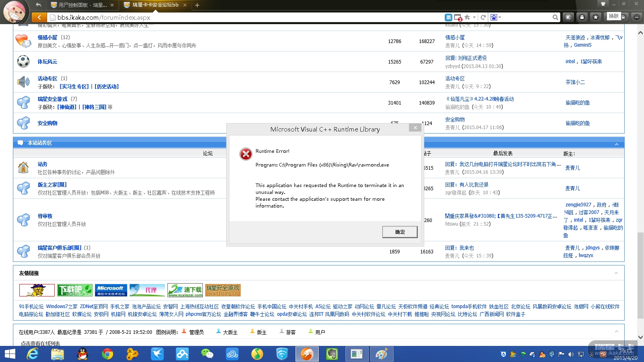This screenshot has height=362, width=644.
Task: Switch to the 用户控制面板 tab
Action: pyautogui.click(x=83, y=5)
